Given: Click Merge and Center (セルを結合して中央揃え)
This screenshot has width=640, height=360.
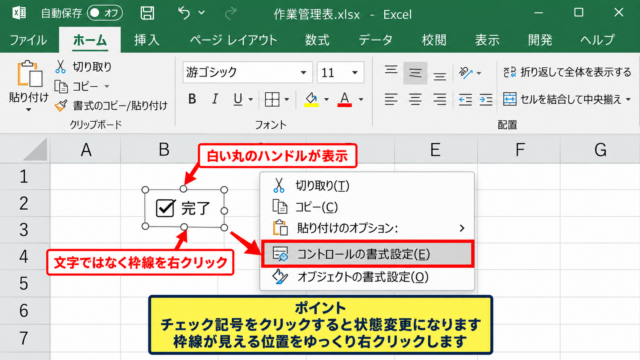Looking at the screenshot, I should [562, 99].
